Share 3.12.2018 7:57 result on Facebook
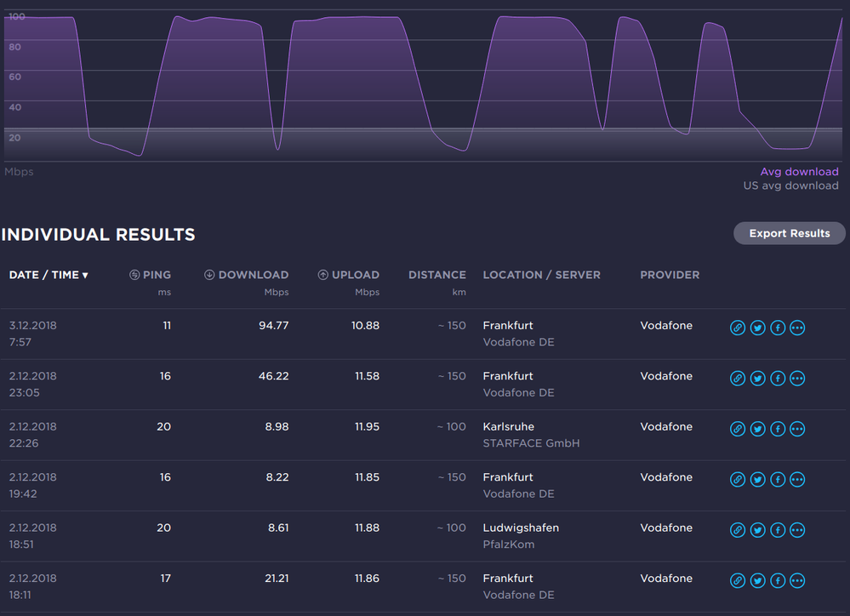The height and width of the screenshot is (616, 850). (778, 328)
